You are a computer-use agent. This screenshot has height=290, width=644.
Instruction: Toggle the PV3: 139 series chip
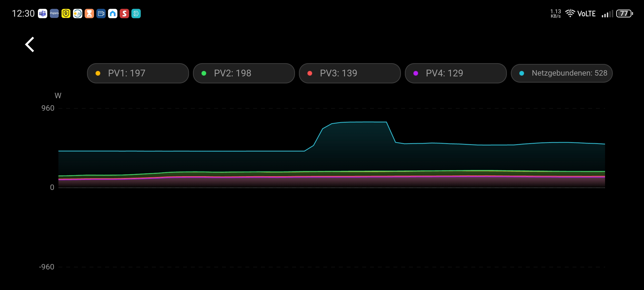[x=350, y=73]
